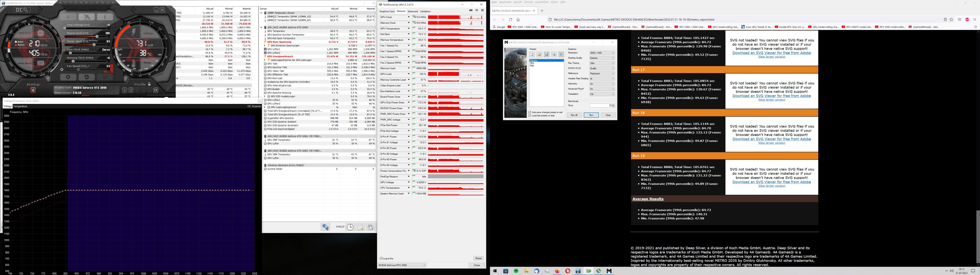The image size is (980, 275).
Task: Open the Resolution dropdown
Action: (602, 53)
